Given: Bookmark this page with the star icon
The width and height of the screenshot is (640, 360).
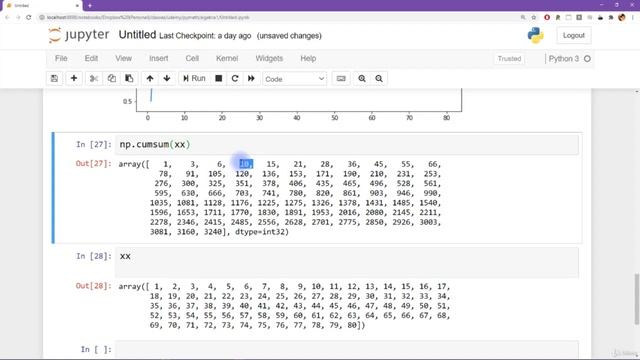Looking at the screenshot, I should (x=533, y=18).
